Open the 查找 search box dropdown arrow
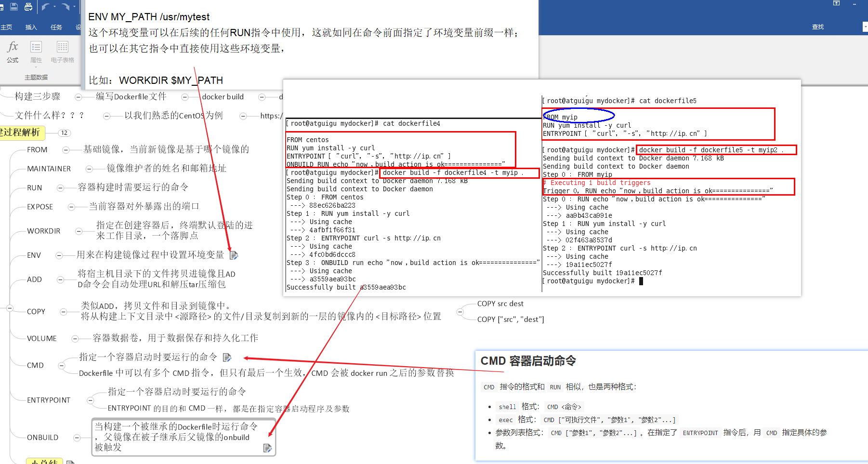The width and height of the screenshot is (868, 464). [865, 27]
